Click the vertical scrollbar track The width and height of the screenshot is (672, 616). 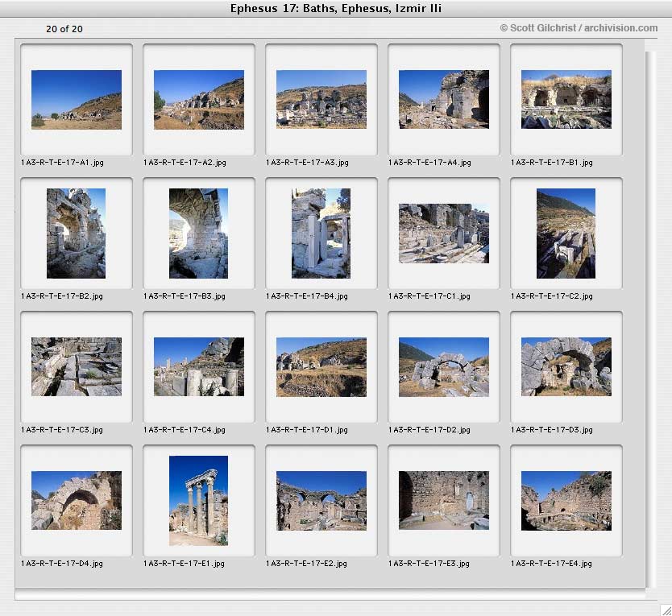(x=650, y=319)
